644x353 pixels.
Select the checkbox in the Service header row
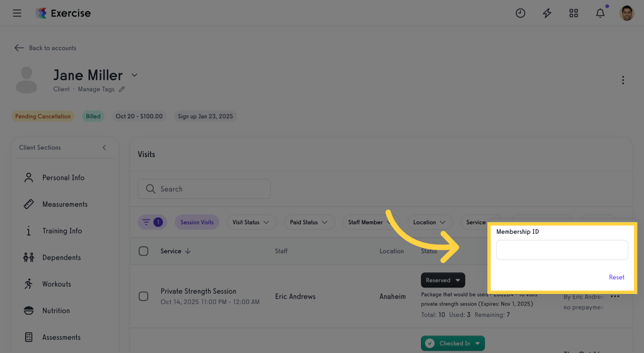144,251
